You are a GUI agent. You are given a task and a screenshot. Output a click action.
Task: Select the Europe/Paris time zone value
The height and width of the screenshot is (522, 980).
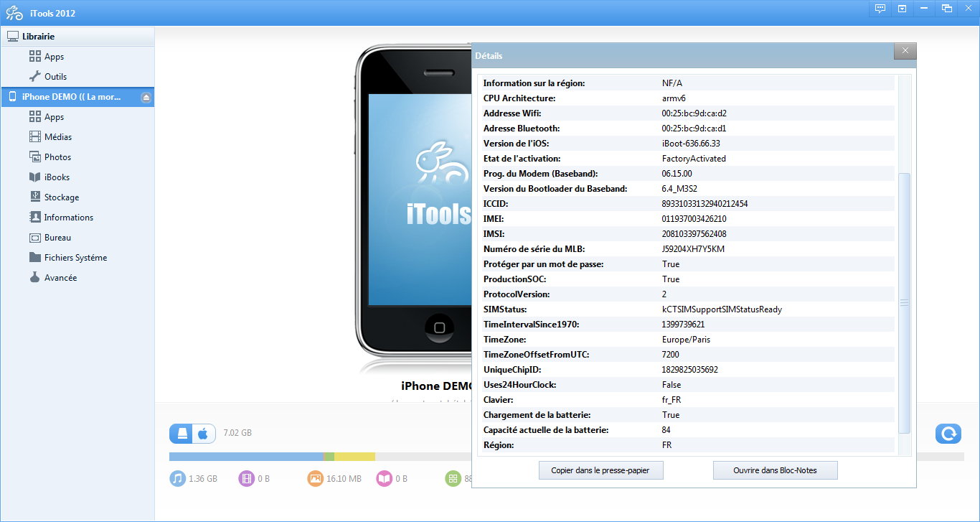(687, 340)
